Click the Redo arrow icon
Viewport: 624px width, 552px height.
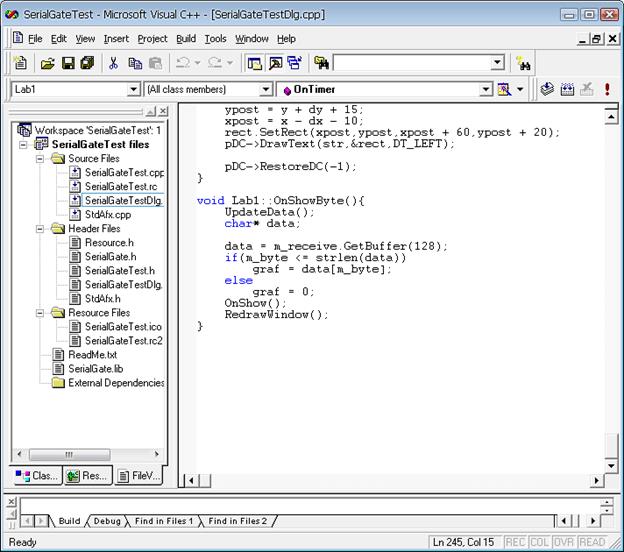(215, 63)
